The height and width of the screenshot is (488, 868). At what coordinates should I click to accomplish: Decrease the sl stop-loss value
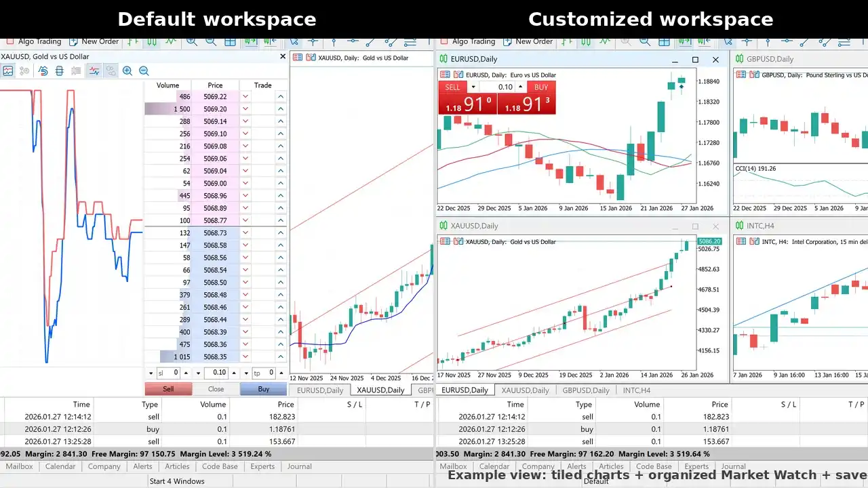point(151,373)
